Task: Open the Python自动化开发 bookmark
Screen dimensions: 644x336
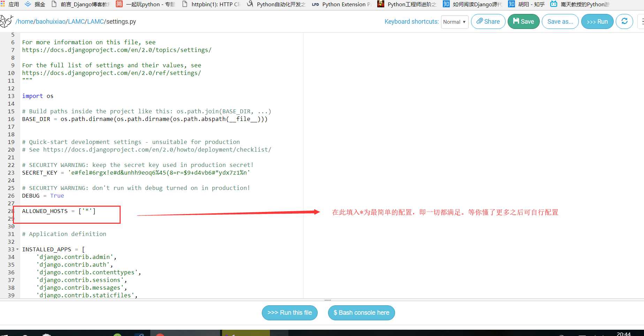Action: (276, 4)
